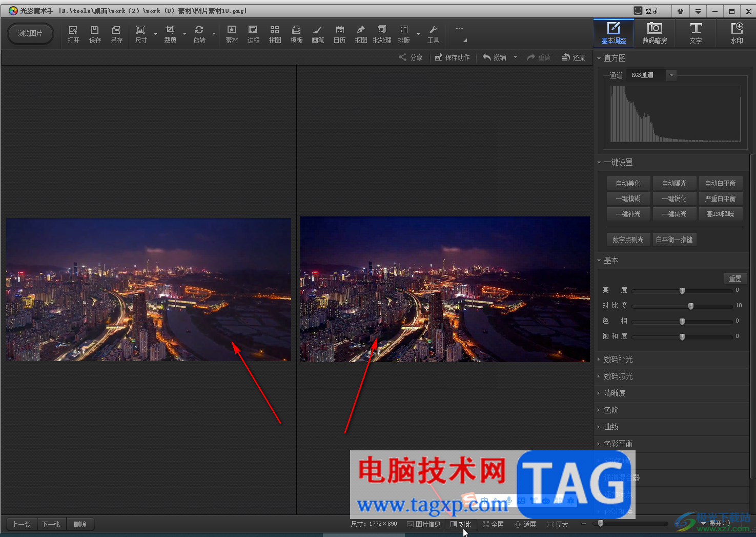The image size is (756, 537).
Task: Click 自动美化 button
Action: [628, 183]
